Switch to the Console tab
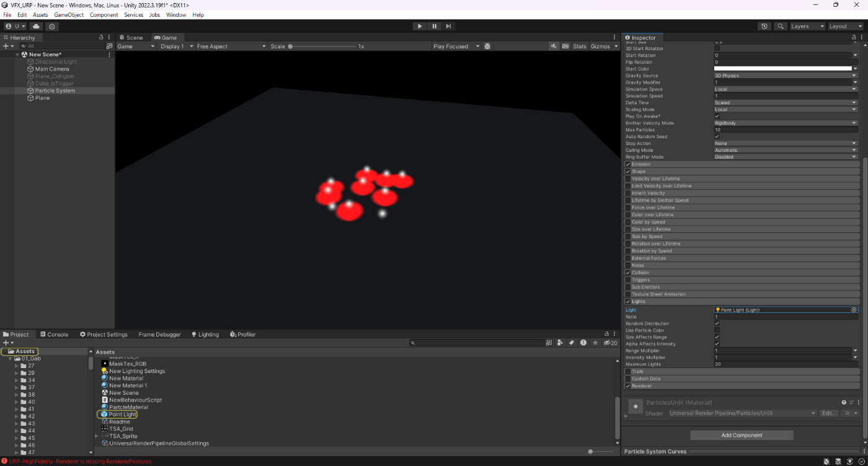The width and height of the screenshot is (868, 466). [53, 335]
